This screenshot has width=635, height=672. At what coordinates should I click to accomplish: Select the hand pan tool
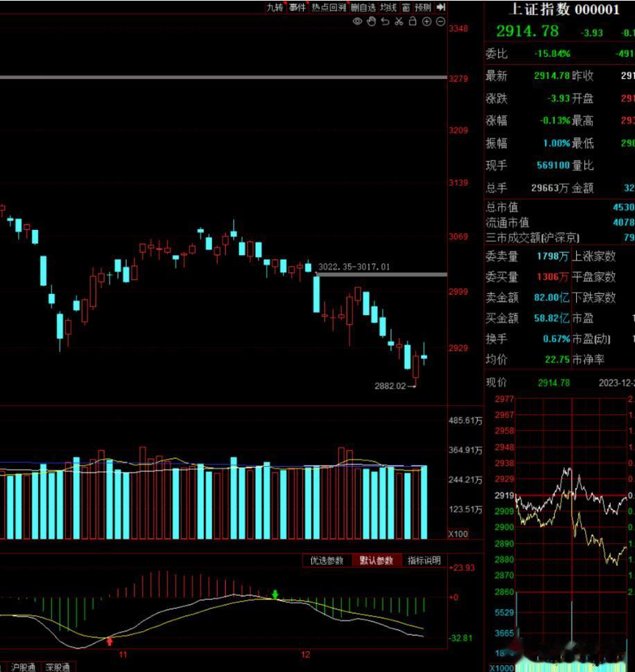tap(372, 21)
